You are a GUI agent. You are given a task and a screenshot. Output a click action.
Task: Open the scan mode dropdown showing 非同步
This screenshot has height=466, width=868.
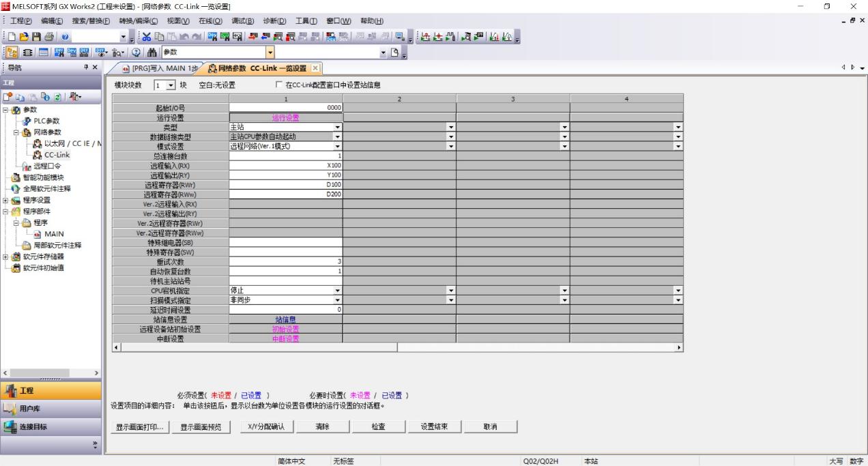(x=337, y=300)
